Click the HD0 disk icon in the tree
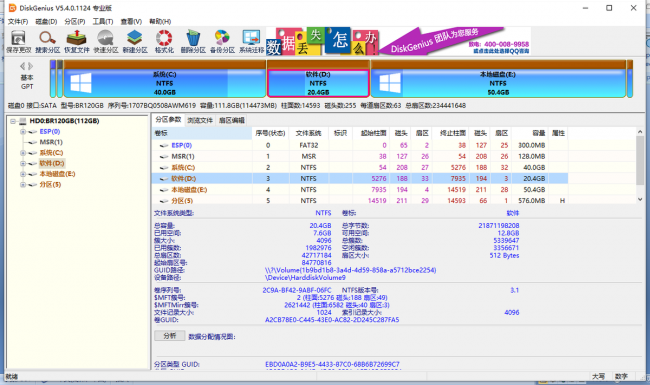The height and width of the screenshot is (385, 650). [23, 121]
